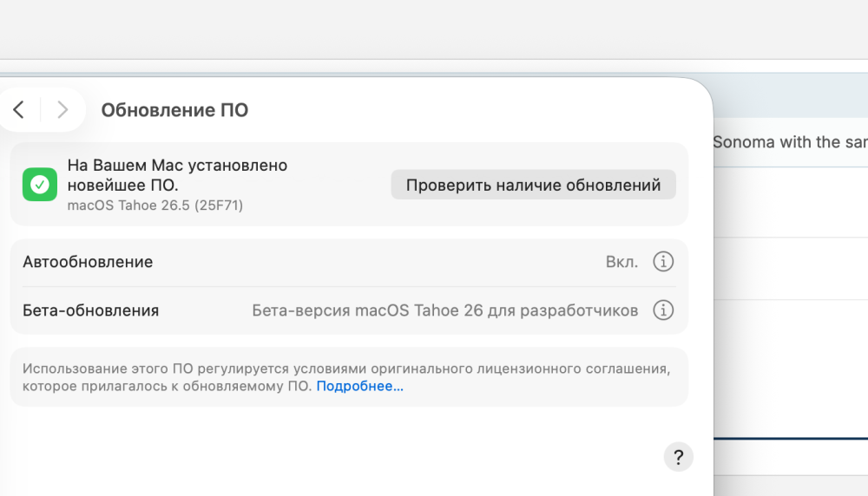The width and height of the screenshot is (868, 496).
Task: Click the license agreement notice text
Action: [x=346, y=377]
